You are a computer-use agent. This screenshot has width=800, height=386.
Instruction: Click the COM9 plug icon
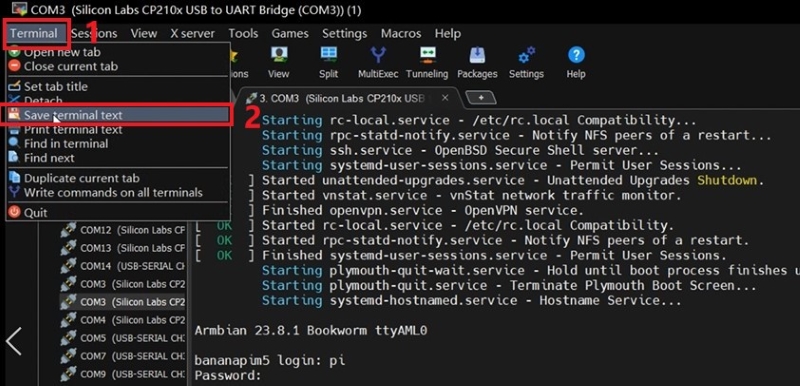click(68, 374)
